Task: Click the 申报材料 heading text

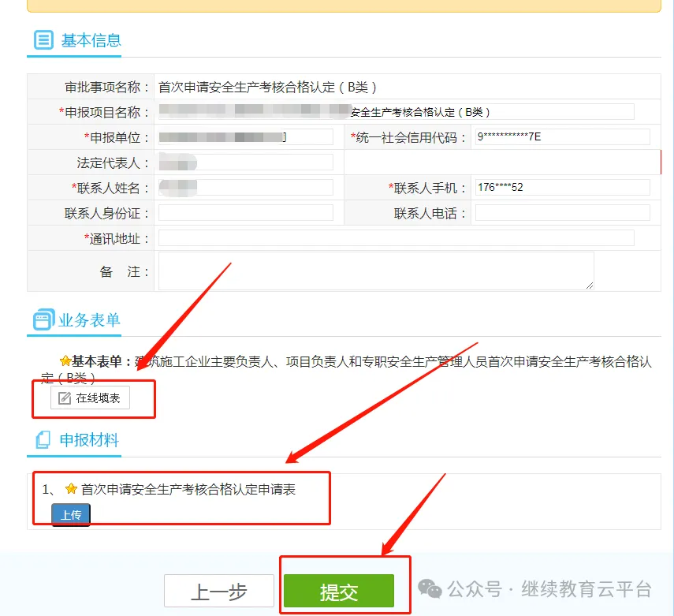Action: coord(89,440)
